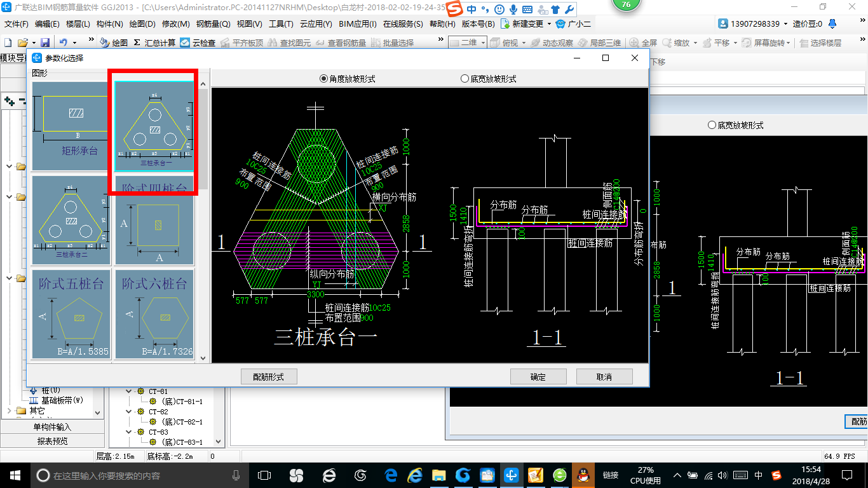Open the 在线服务(S) menu
This screenshot has width=868, height=488.
pyautogui.click(x=403, y=24)
